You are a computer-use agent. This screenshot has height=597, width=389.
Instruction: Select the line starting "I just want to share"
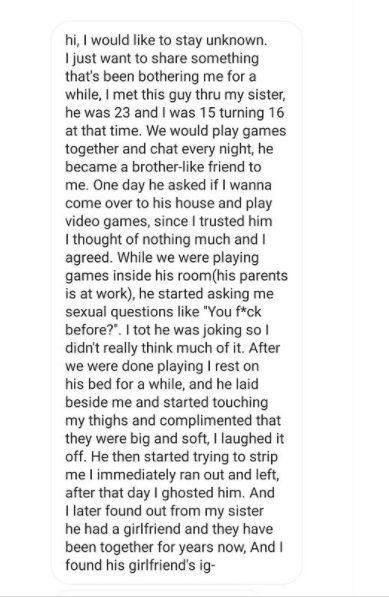click(x=162, y=58)
